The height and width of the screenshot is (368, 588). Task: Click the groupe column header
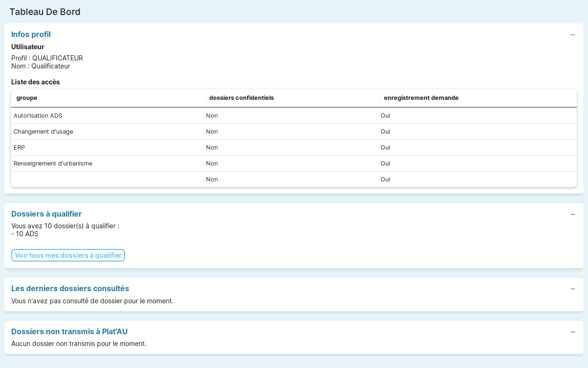(27, 98)
